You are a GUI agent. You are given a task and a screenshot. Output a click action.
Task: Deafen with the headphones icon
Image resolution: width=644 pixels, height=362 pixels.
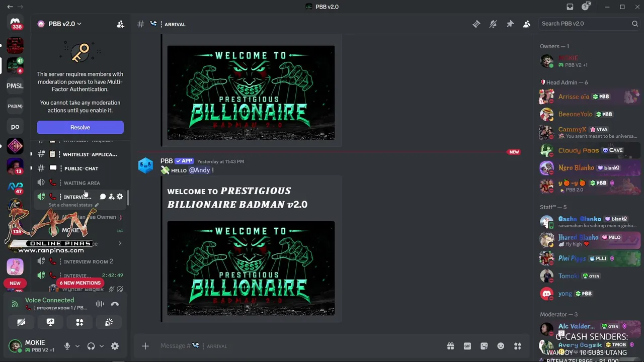91,346
